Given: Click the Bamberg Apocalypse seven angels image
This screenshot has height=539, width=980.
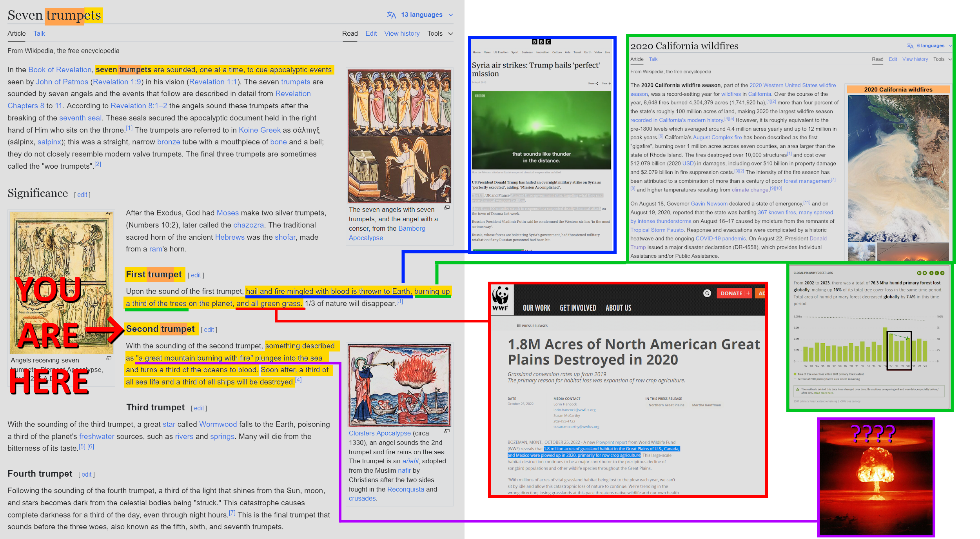Looking at the screenshot, I should click(399, 136).
